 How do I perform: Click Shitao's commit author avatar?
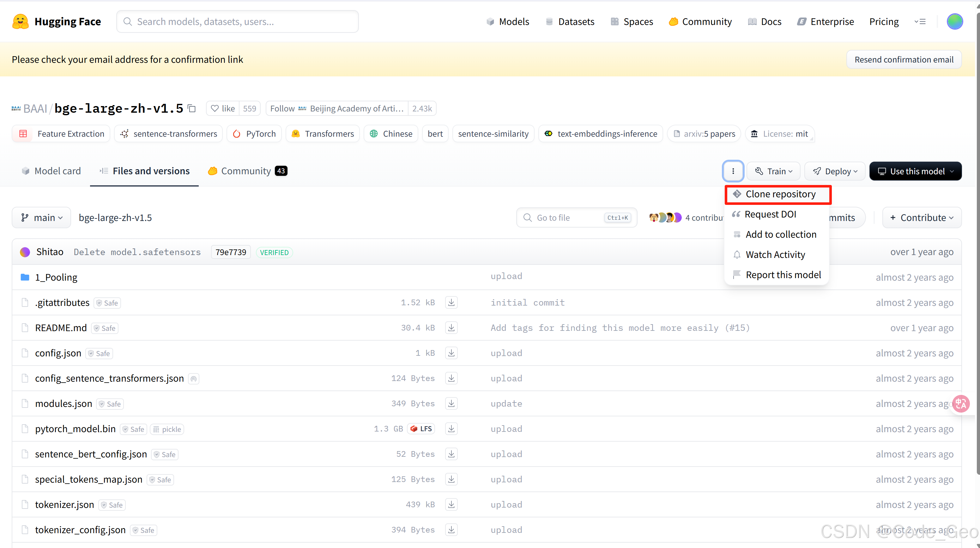(25, 252)
